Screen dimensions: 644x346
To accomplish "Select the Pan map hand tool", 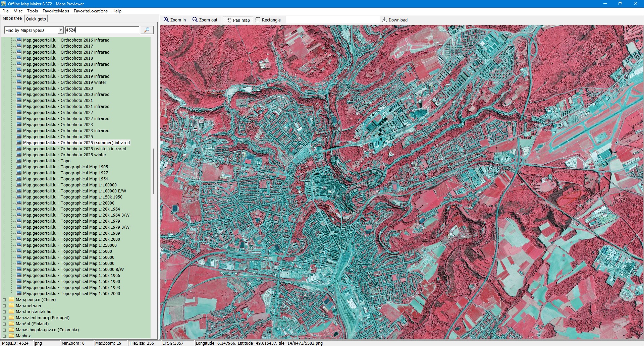I will click(x=229, y=20).
